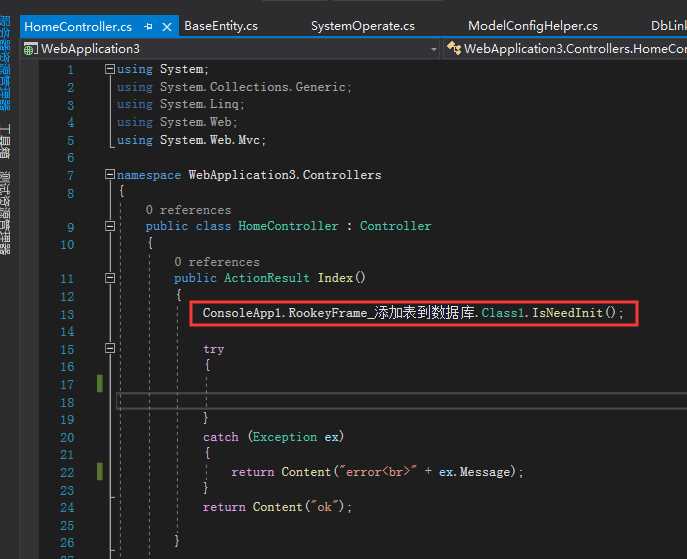Screen dimensions: 687x559
Task: Click the HomeController class name declaration
Action: (288, 226)
